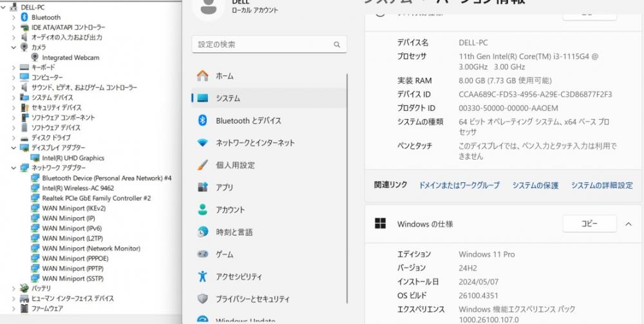Click the 設定の検索 search field
Viewport: 644px width, 324px height.
point(269,44)
